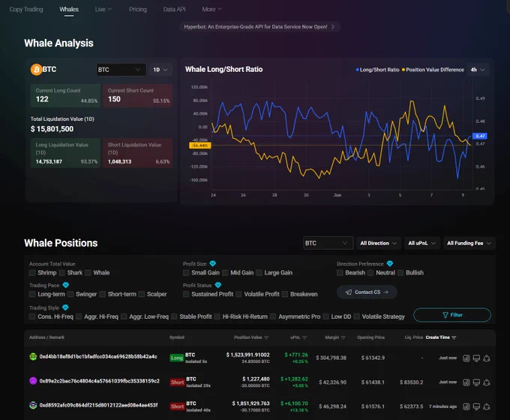Click the Current Short Count card
510x420 pixels.
[x=137, y=96]
